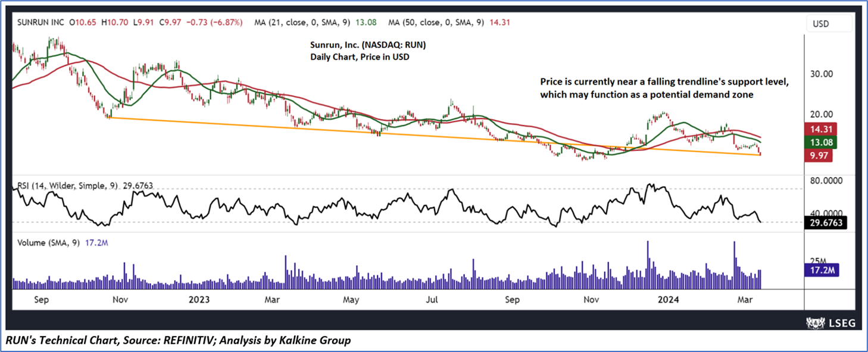Click the May label on time axis
The width and height of the screenshot is (868, 352).
(x=351, y=300)
